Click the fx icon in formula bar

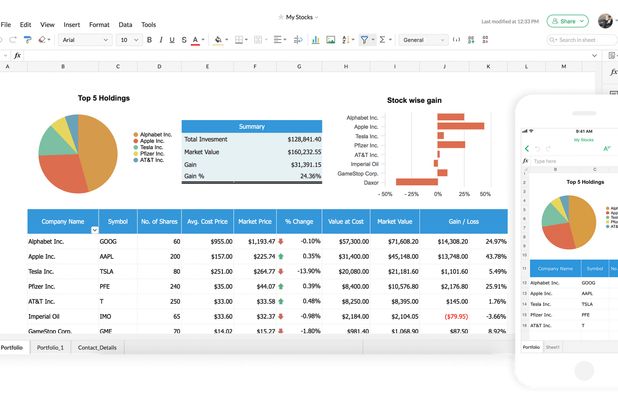tap(17, 56)
